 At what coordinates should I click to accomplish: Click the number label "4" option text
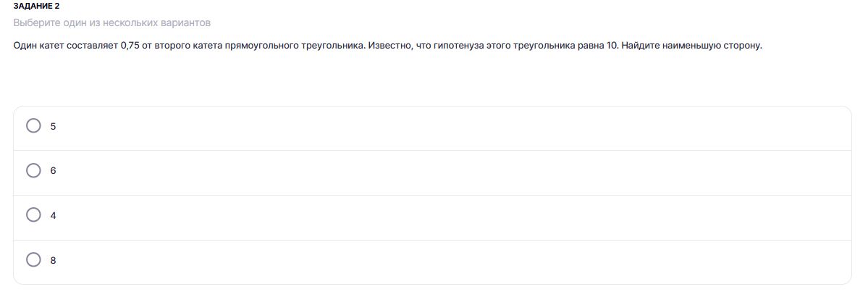[x=53, y=216]
